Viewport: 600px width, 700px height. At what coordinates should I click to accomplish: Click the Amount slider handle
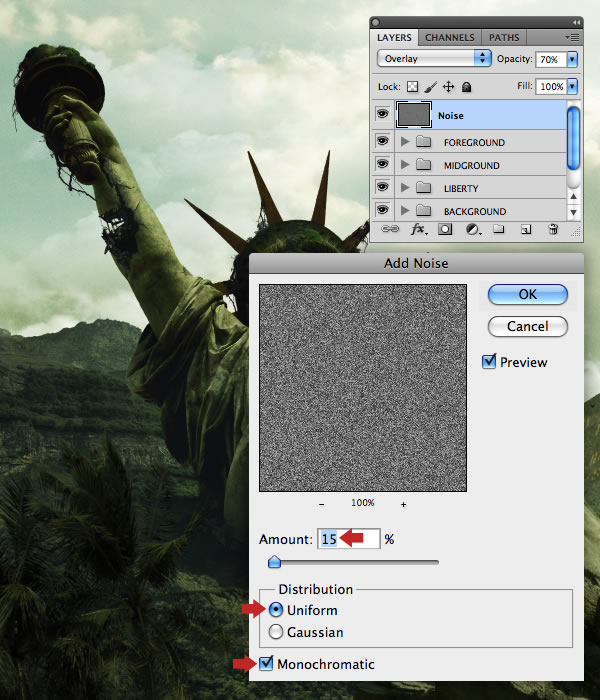pos(274,562)
